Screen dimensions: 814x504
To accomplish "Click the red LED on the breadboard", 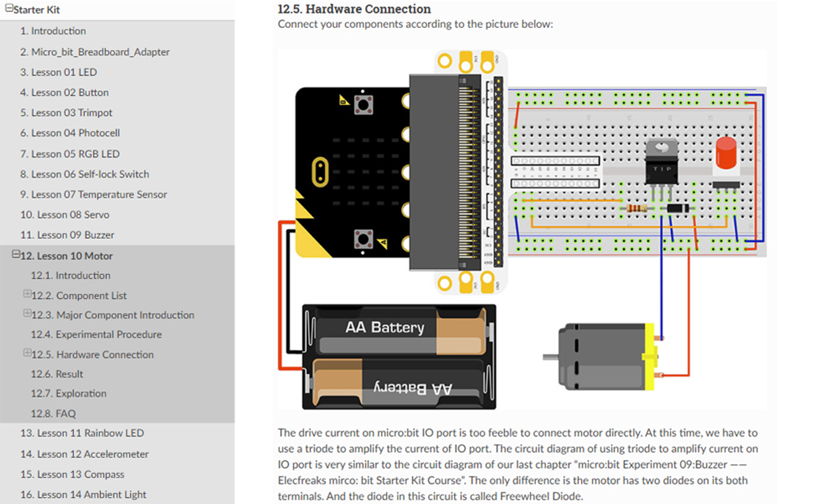I will tap(726, 154).
